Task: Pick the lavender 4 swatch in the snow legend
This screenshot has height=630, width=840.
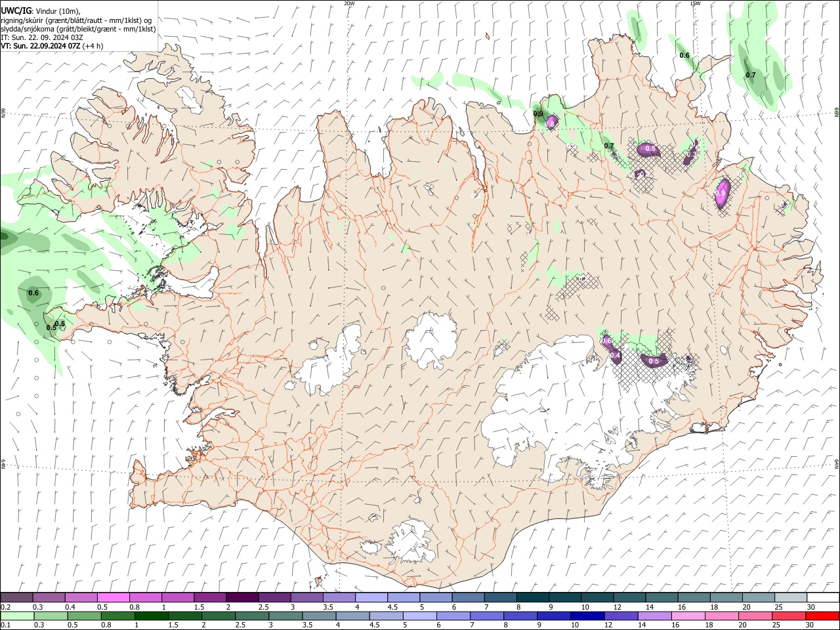Action: click(x=371, y=597)
